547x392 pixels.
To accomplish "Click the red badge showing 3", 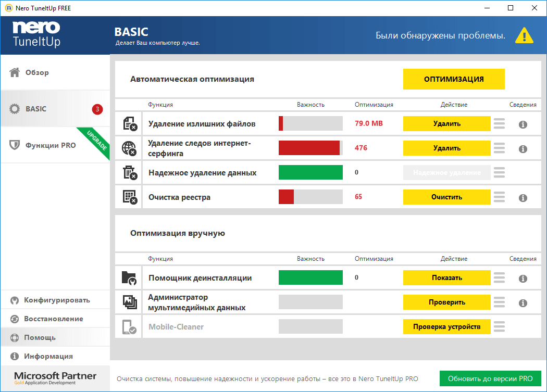I will coord(97,109).
